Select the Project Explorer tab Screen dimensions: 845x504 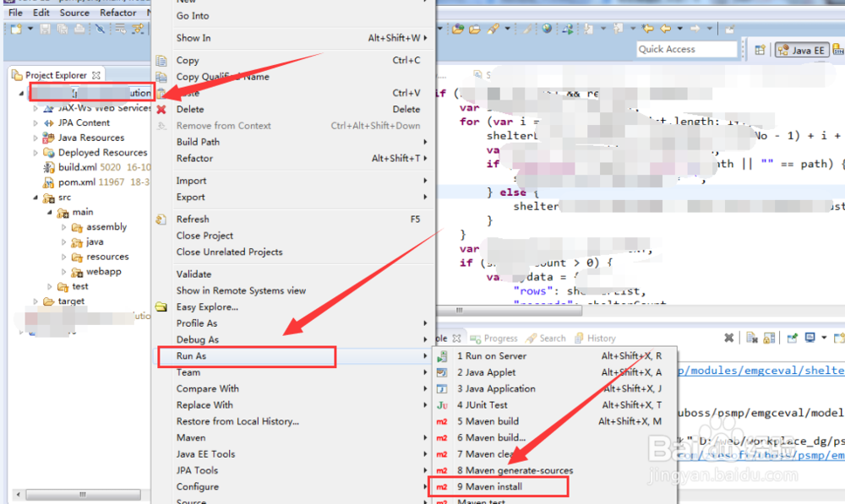pos(56,75)
